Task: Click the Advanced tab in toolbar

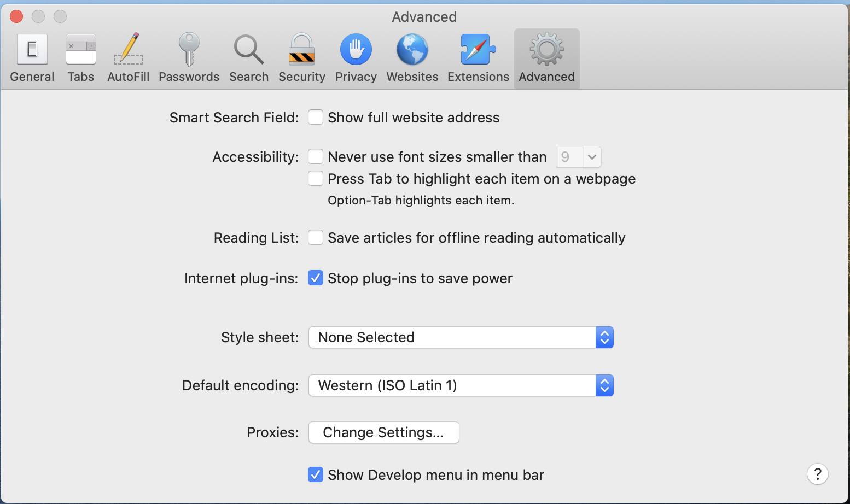Action: click(x=546, y=58)
